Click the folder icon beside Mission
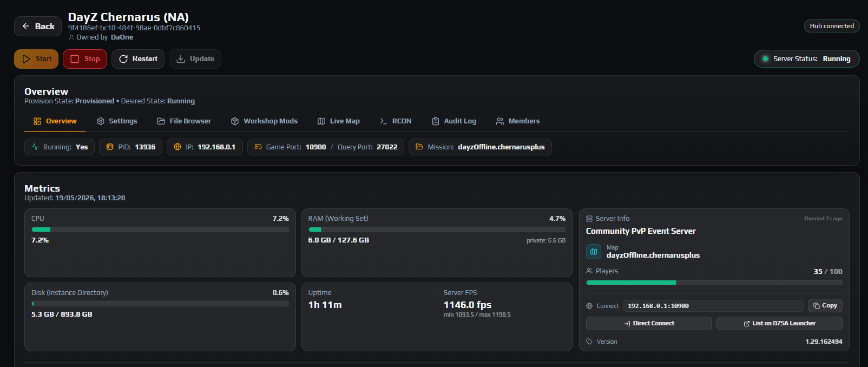The height and width of the screenshot is (367, 868). 419,147
